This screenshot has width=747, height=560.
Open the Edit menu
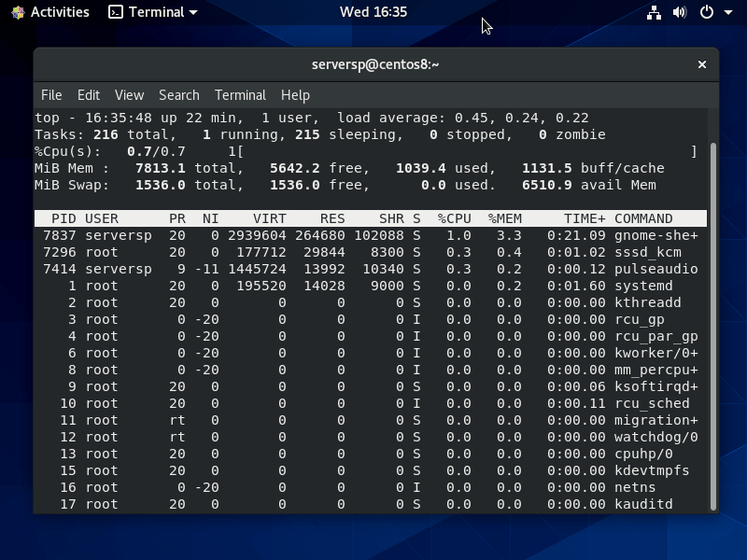[x=89, y=95]
